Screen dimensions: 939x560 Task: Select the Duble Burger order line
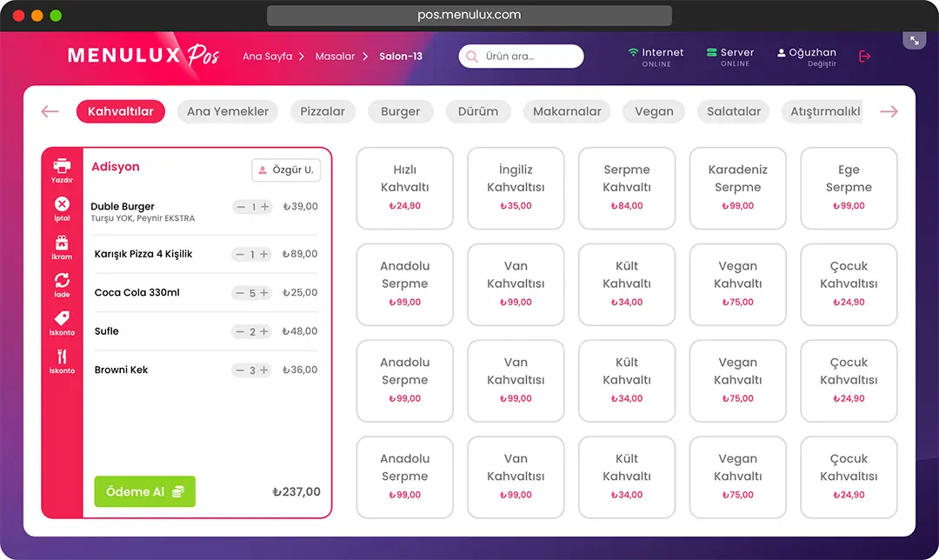pyautogui.click(x=204, y=211)
